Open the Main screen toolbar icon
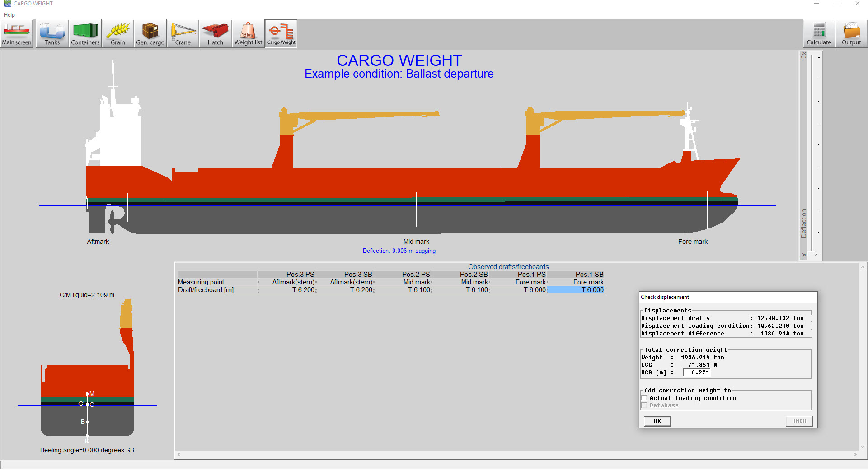The width and height of the screenshot is (868, 470). click(17, 34)
